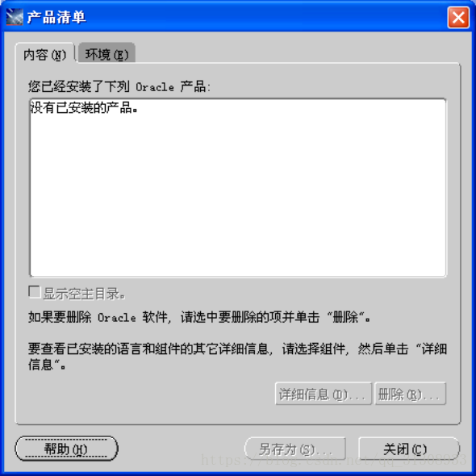476x476 pixels.
Task: Open help with the 帮助(H) button
Action: tap(66, 449)
